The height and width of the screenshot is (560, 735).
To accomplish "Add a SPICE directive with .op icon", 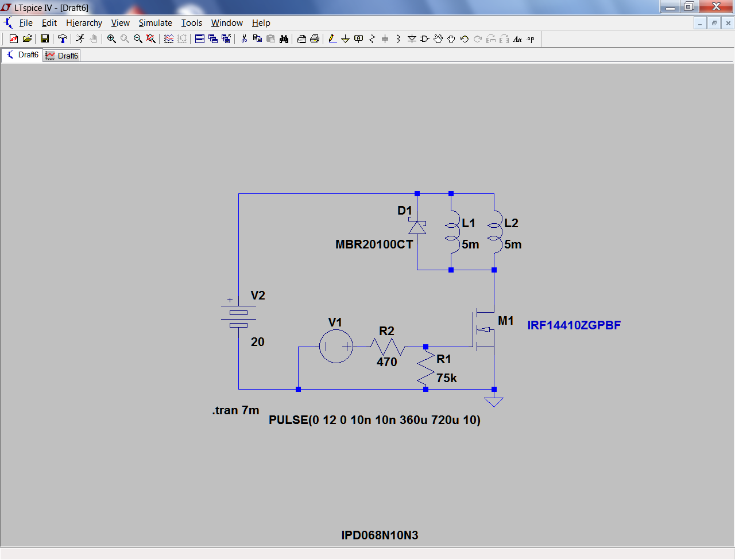I will (x=531, y=39).
